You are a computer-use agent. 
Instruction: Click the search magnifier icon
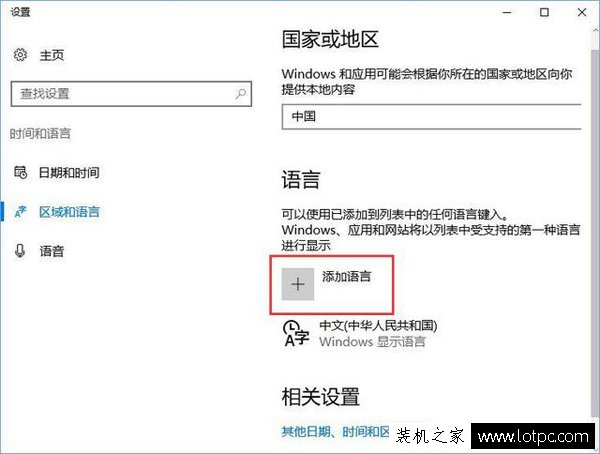(x=241, y=93)
